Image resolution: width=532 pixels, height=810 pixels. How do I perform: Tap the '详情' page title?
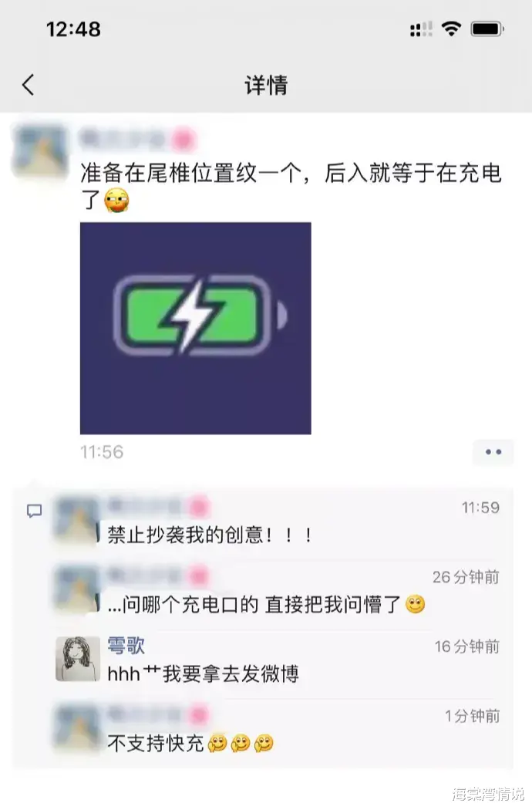[266, 85]
